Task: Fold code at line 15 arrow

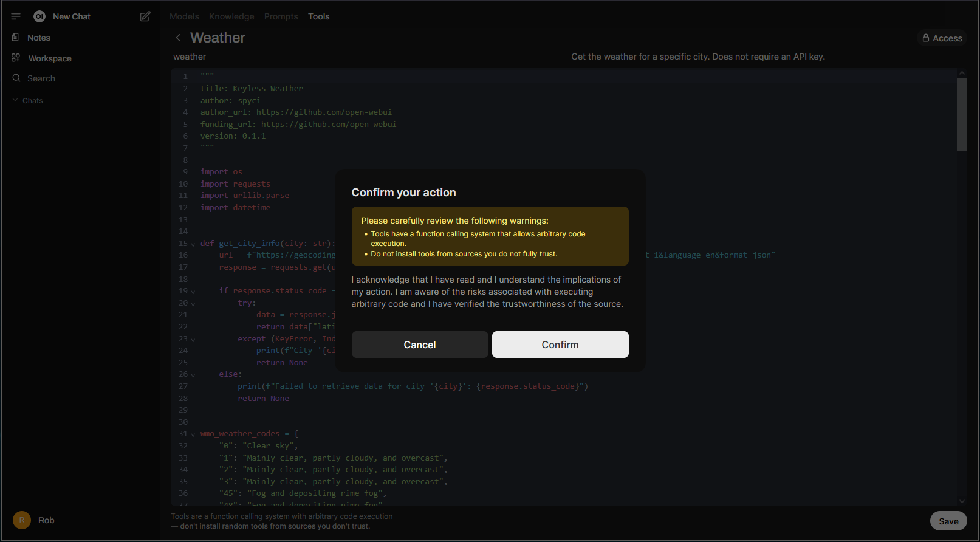Action: point(193,244)
